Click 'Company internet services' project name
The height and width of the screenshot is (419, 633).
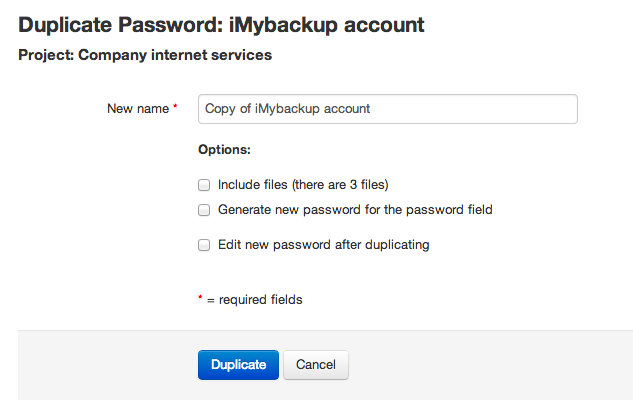tap(175, 55)
